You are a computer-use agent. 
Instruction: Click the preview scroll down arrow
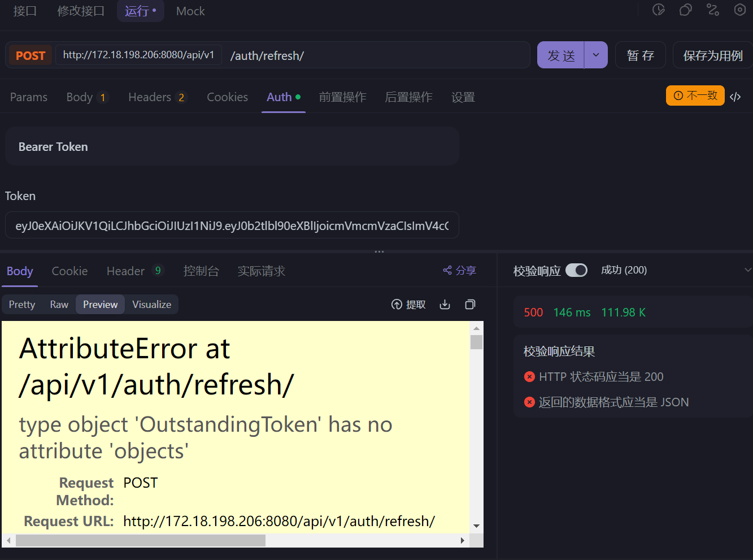pyautogui.click(x=477, y=526)
